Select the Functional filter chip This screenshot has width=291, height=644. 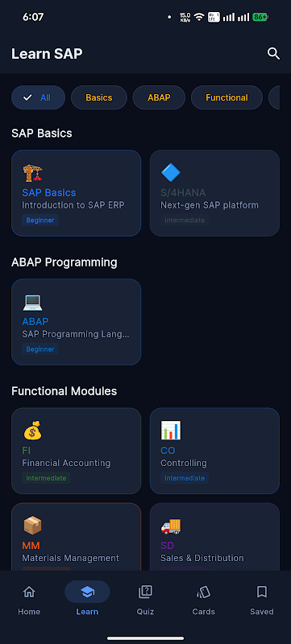tap(227, 97)
